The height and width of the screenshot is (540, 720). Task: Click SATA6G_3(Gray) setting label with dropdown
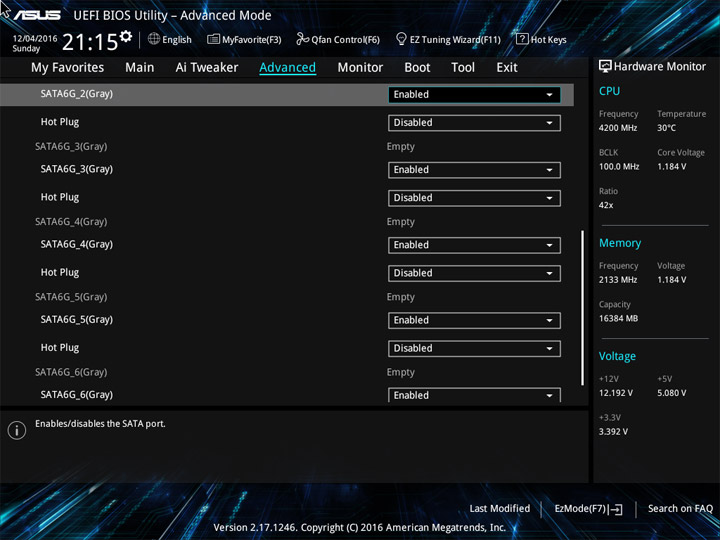tap(77, 169)
